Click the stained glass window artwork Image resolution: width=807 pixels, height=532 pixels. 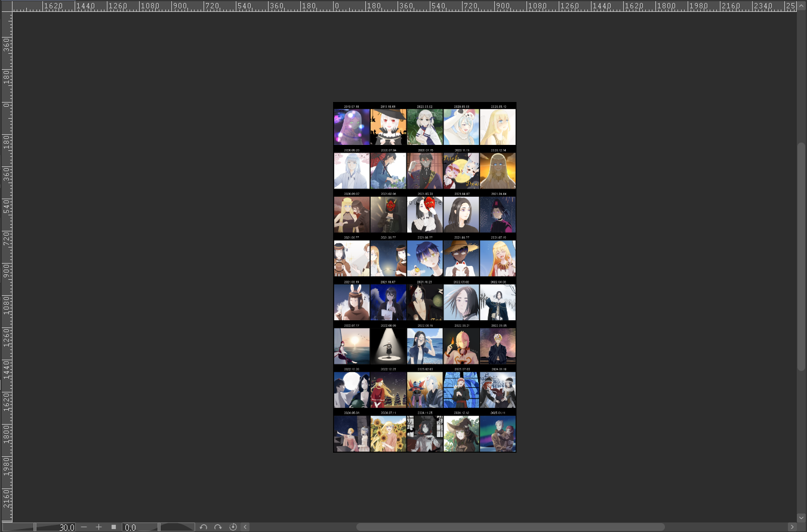coord(461,390)
